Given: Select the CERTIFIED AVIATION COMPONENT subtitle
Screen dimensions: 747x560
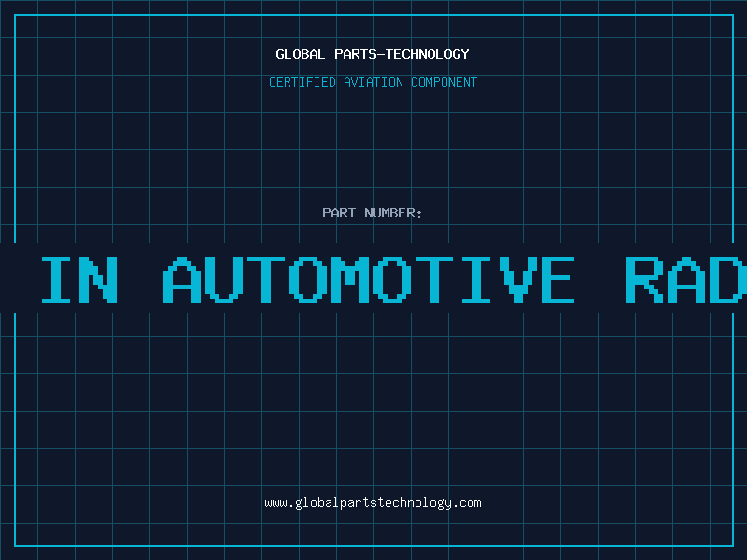Looking at the screenshot, I should pos(373,82).
